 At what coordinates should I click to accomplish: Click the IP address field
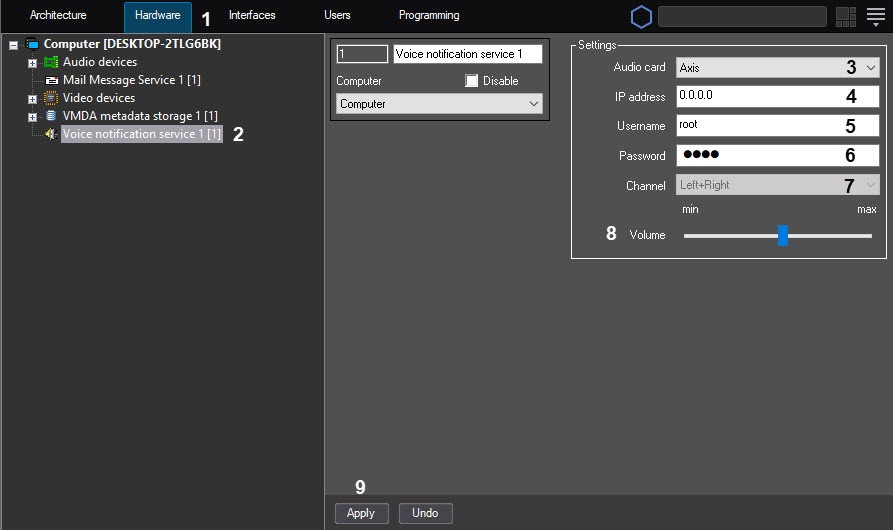pos(777,96)
